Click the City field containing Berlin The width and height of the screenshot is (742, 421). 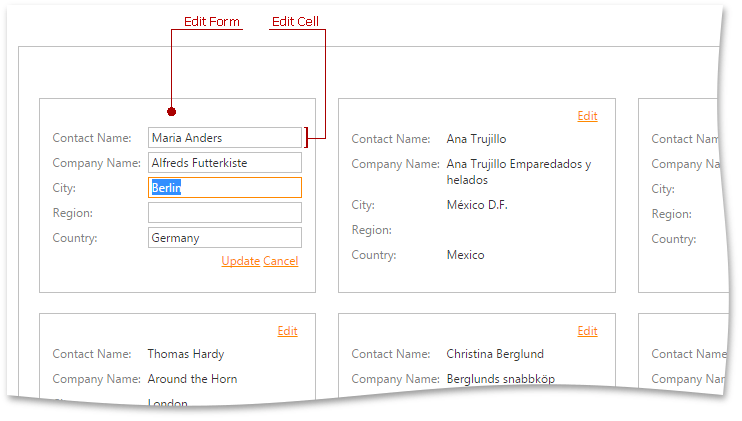[225, 188]
